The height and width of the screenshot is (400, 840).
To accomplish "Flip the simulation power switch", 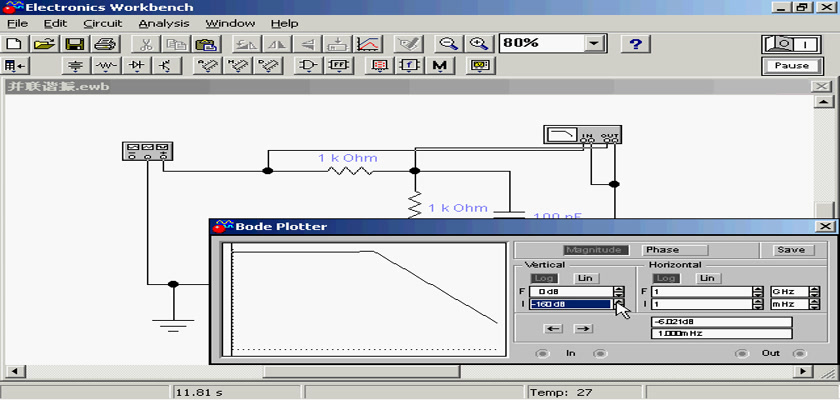I will click(792, 44).
